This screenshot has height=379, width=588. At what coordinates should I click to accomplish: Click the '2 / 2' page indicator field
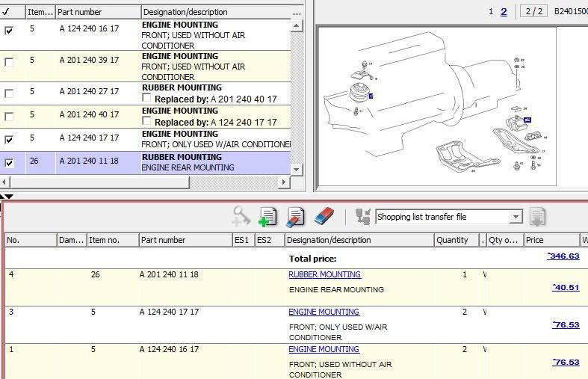coord(534,11)
